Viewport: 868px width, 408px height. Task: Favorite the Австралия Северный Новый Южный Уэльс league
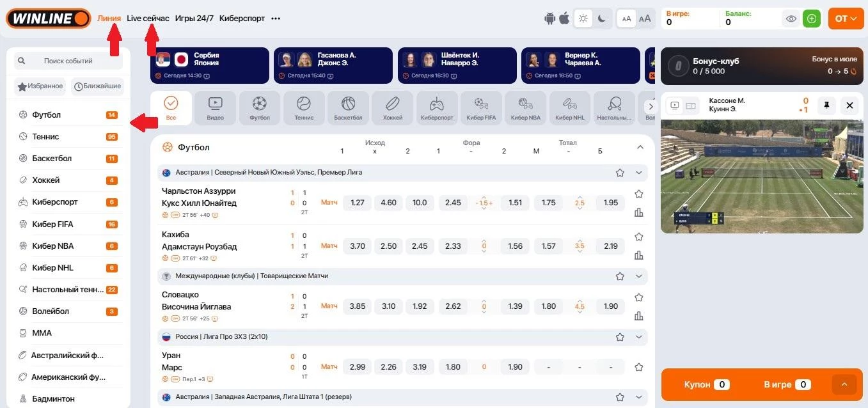[620, 173]
